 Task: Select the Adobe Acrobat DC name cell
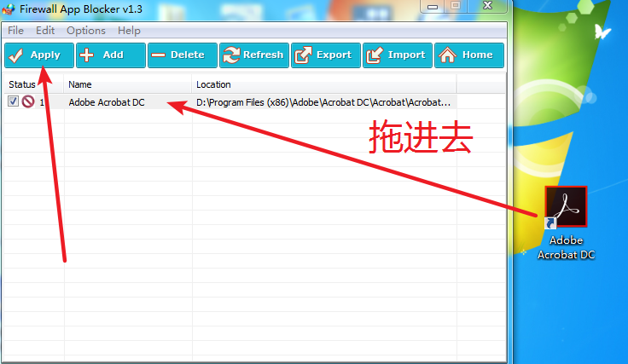tap(107, 102)
